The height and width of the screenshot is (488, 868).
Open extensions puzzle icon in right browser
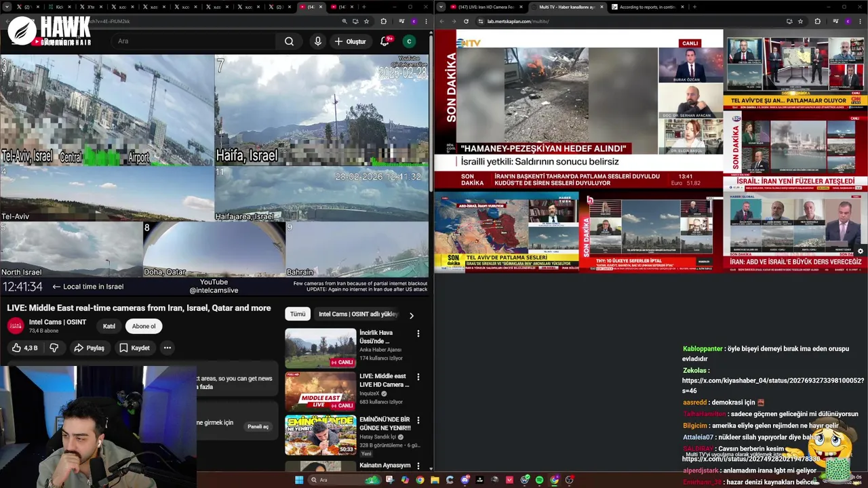coord(817,21)
